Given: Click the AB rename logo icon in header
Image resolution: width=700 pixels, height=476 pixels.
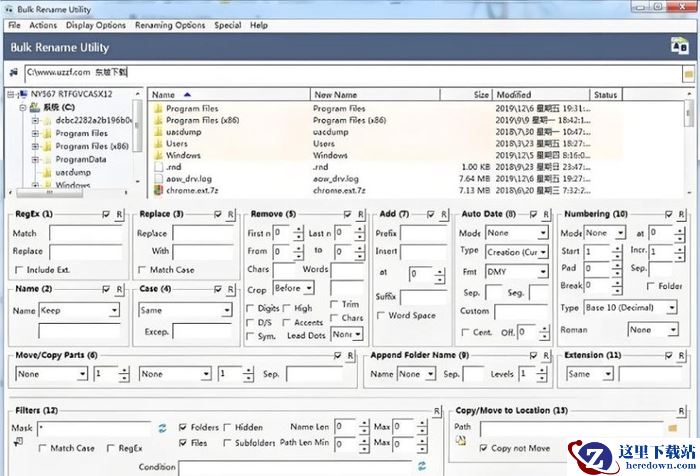Looking at the screenshot, I should coord(679,46).
